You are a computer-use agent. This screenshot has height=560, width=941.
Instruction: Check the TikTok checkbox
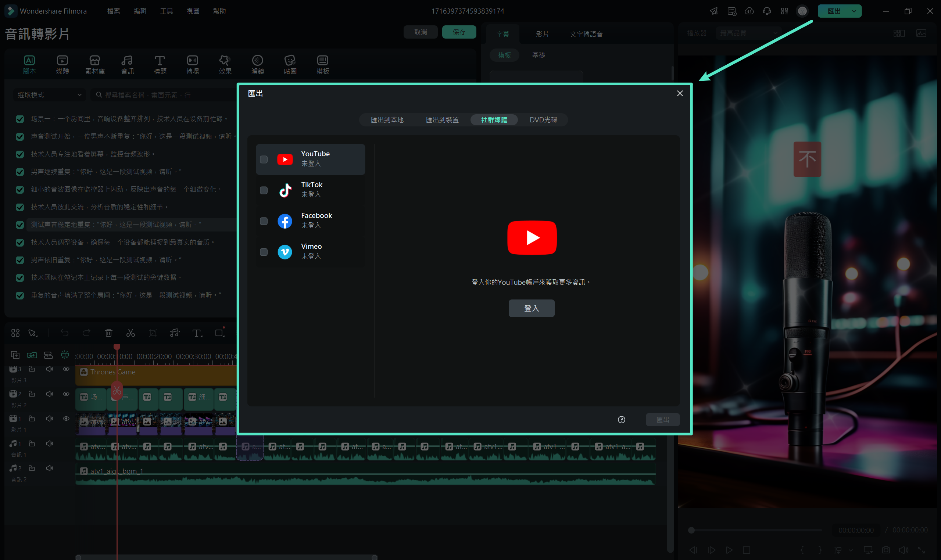coord(264,191)
